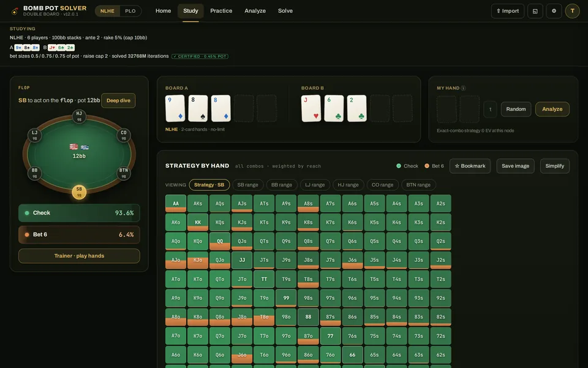
Task: Click the Import button
Action: (507, 11)
